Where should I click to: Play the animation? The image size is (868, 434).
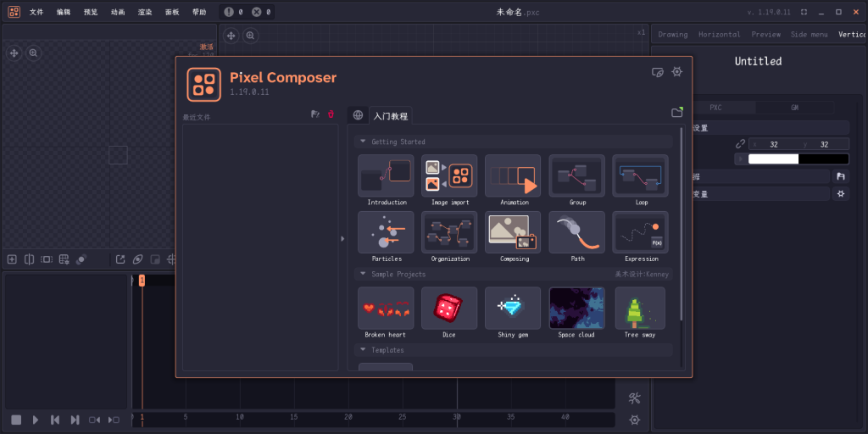click(36, 420)
